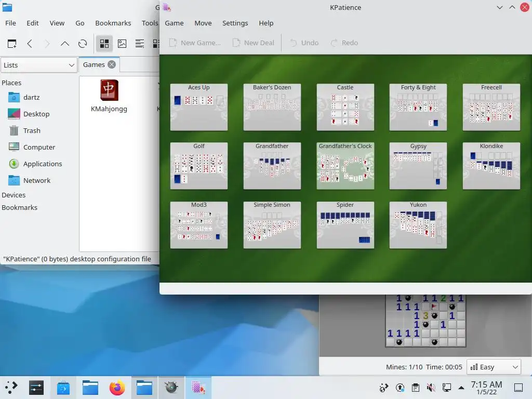Screen dimensions: 532x399
Task: Pick the Yukon game tile
Action: tap(418, 224)
